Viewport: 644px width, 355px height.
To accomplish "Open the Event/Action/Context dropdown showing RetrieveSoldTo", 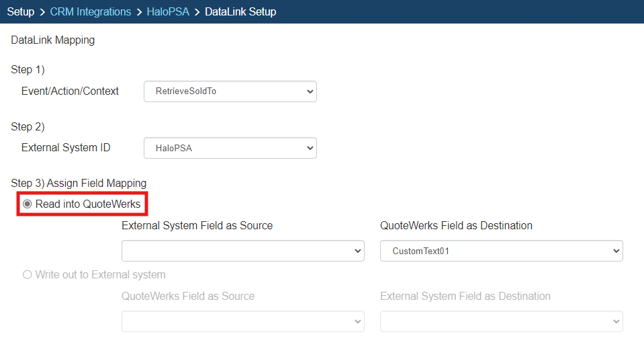I will pyautogui.click(x=230, y=91).
